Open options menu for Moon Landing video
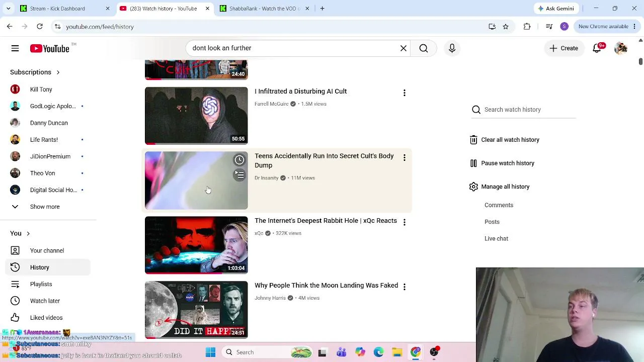The image size is (644, 362). click(x=405, y=287)
